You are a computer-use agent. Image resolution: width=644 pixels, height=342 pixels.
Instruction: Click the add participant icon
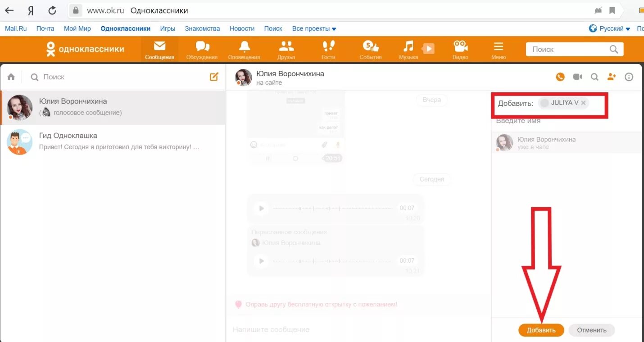tap(612, 77)
